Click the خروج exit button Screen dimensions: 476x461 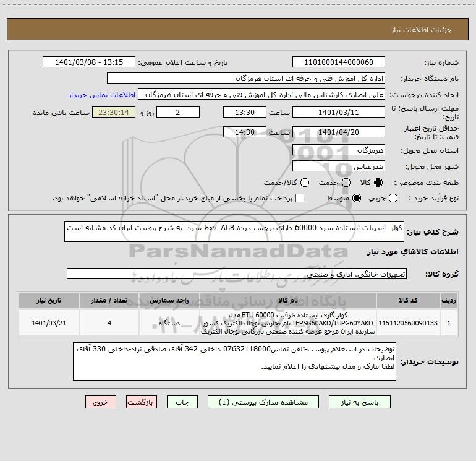coord(101,402)
